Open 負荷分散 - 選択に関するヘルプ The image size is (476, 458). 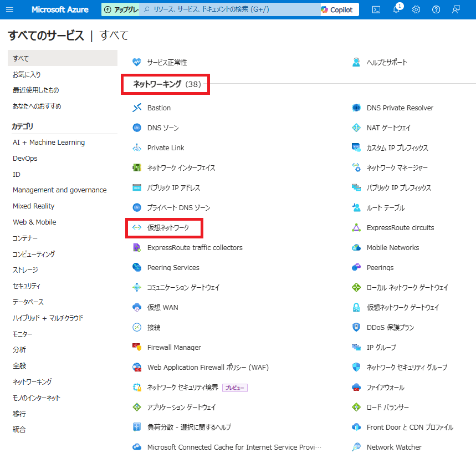pyautogui.click(x=189, y=428)
